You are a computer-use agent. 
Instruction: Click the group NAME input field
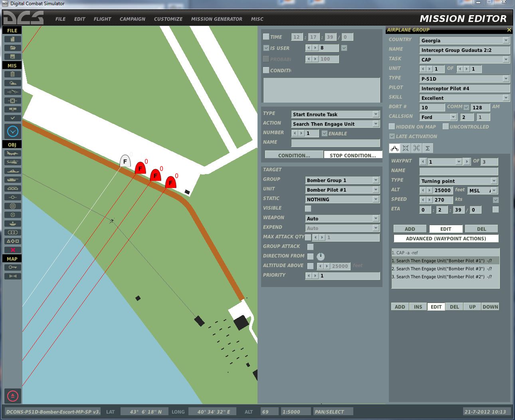pos(465,50)
